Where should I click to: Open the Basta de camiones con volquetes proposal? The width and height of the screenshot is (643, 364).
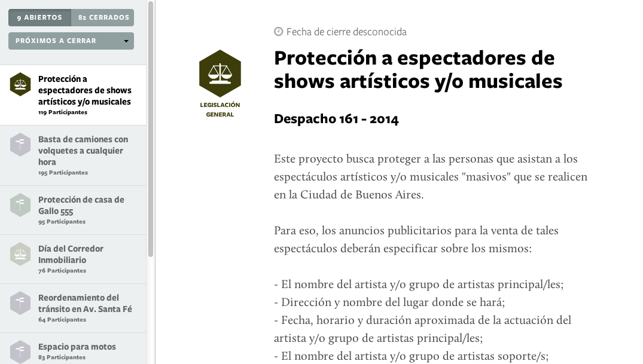click(x=83, y=151)
